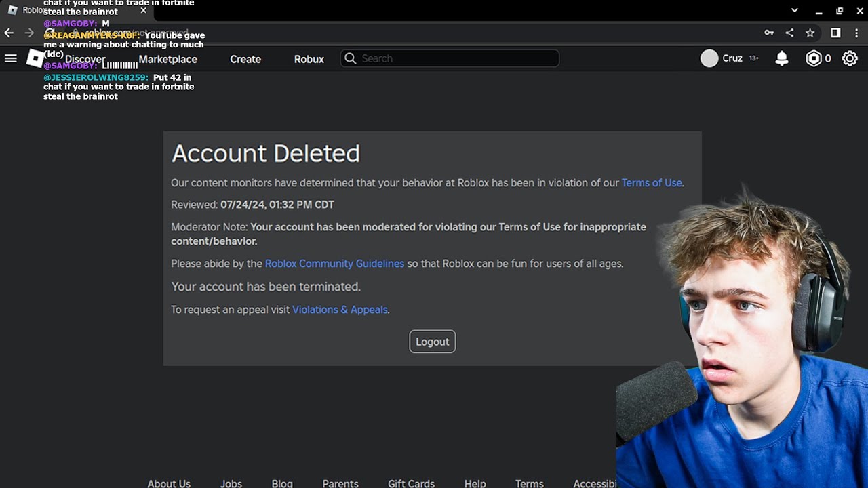Open the About Us footer link

(169, 483)
